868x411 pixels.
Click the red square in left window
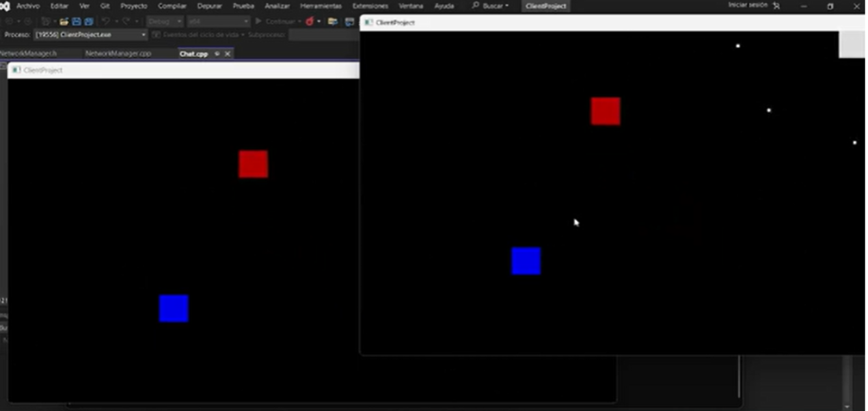[253, 164]
